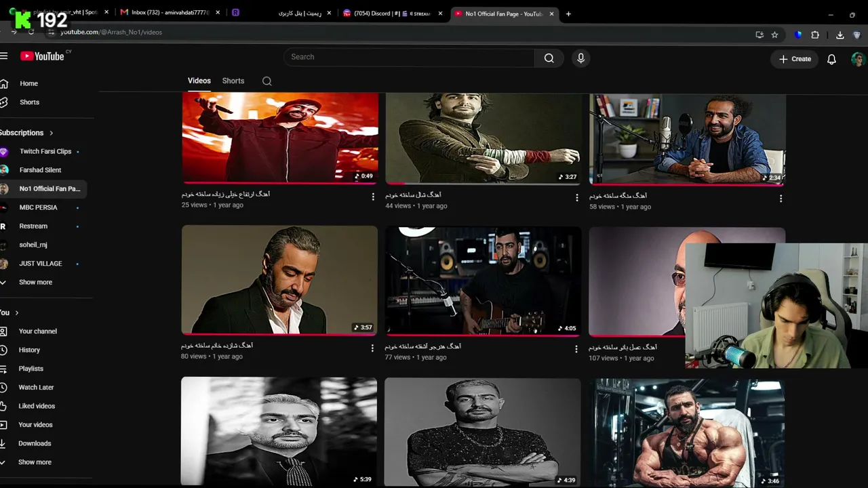
Task: Select the No1 Official Fan Page browser tab
Action: tap(504, 14)
